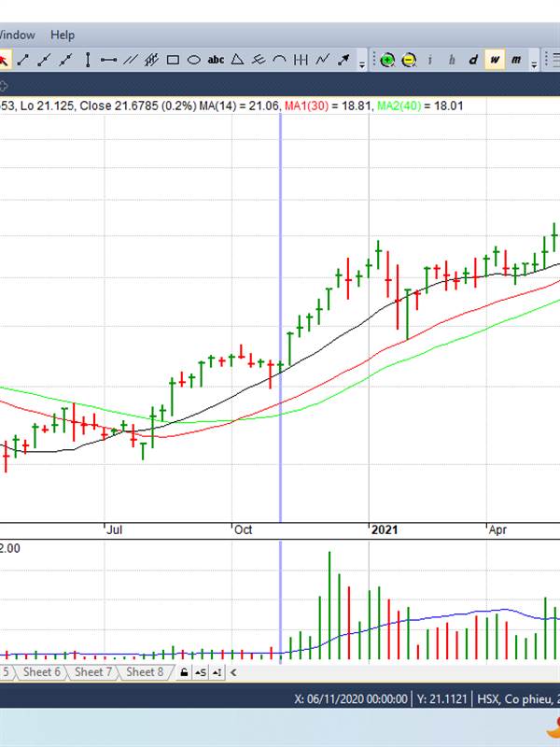Click the chart scroll left arrow

pyautogui.click(x=233, y=672)
